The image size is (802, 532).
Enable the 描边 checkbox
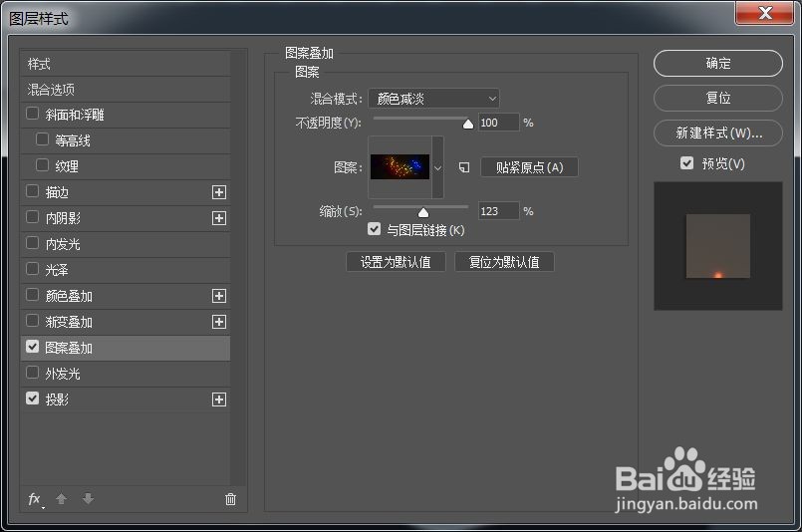click(32, 191)
